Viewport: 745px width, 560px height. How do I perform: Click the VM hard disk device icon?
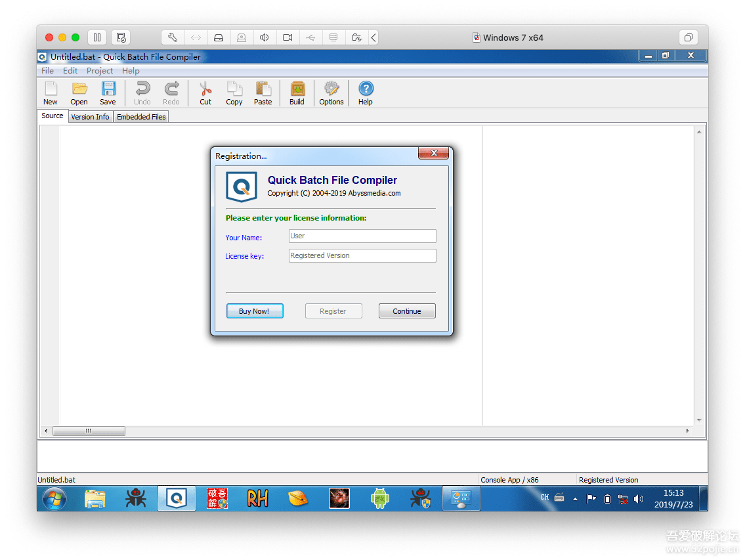tap(219, 37)
